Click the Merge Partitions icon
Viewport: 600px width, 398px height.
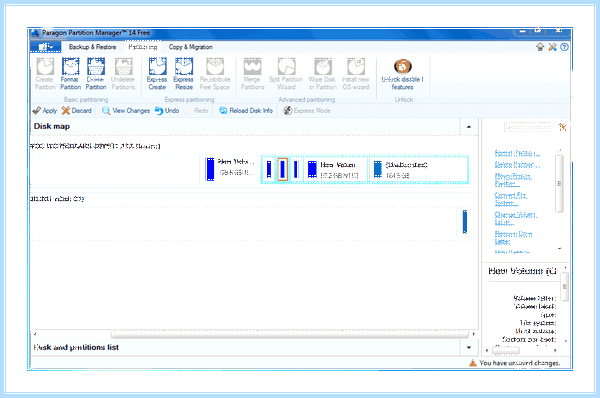253,74
